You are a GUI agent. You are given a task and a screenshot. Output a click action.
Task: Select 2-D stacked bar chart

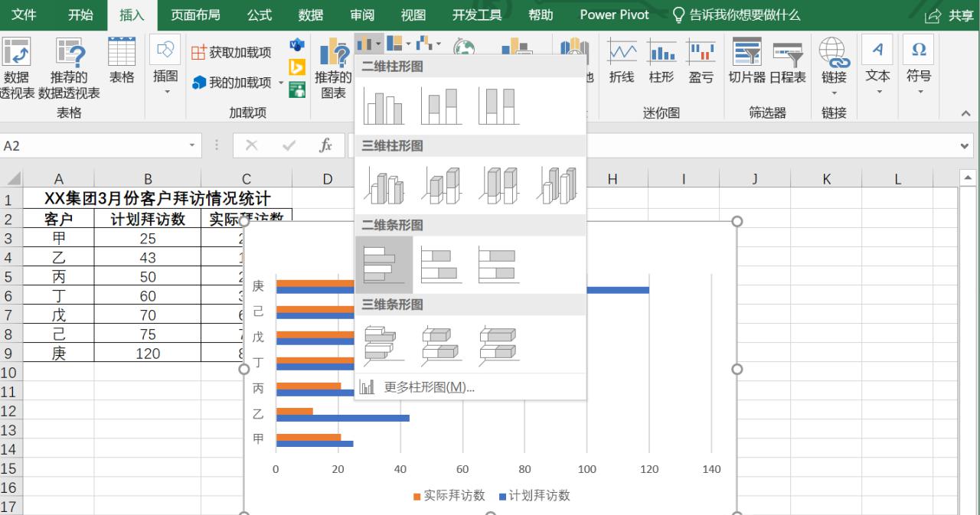pos(441,265)
